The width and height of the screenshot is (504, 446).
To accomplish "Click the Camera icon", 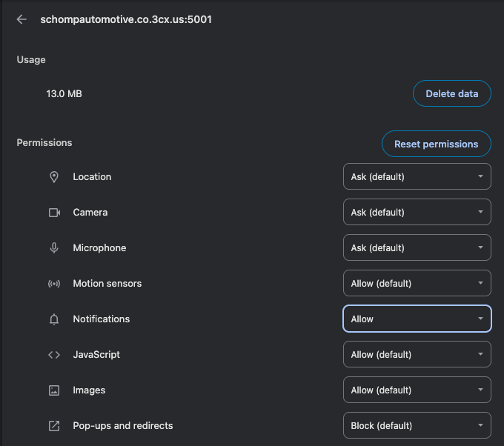I will pos(54,213).
